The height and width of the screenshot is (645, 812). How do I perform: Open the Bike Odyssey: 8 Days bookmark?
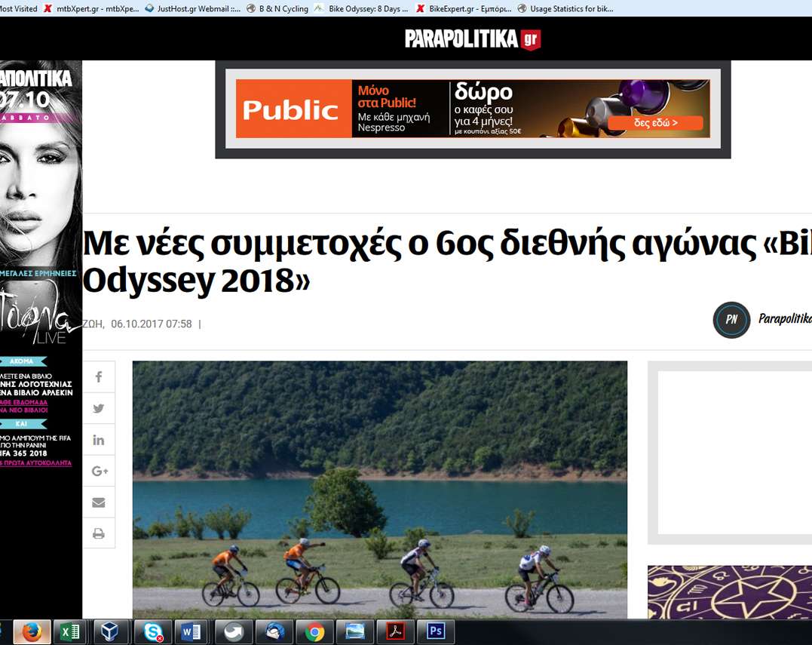tap(361, 8)
